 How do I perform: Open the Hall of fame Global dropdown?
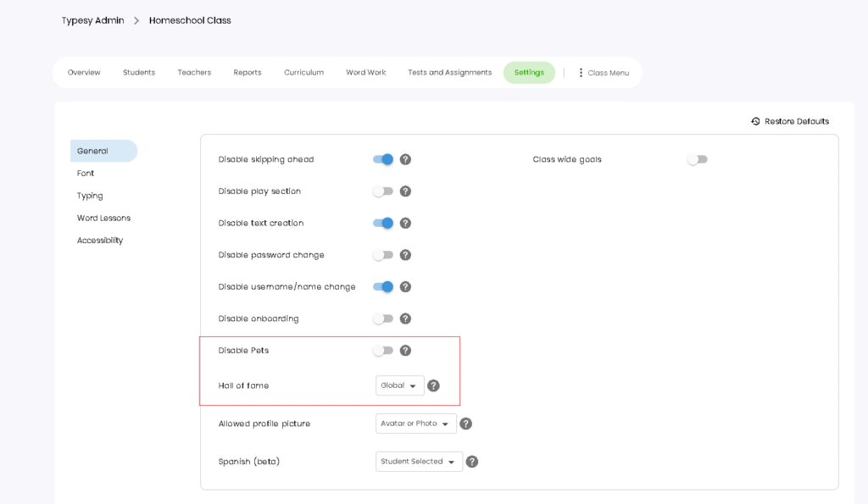point(400,385)
